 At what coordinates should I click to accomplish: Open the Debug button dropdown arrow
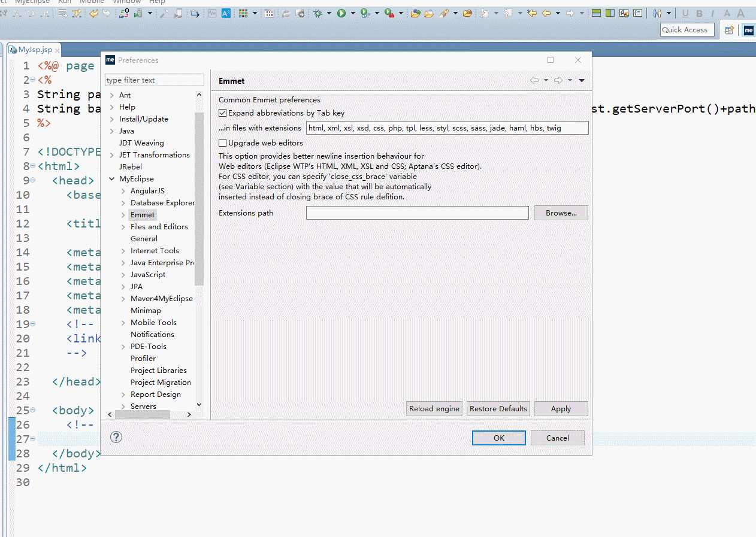click(x=329, y=13)
